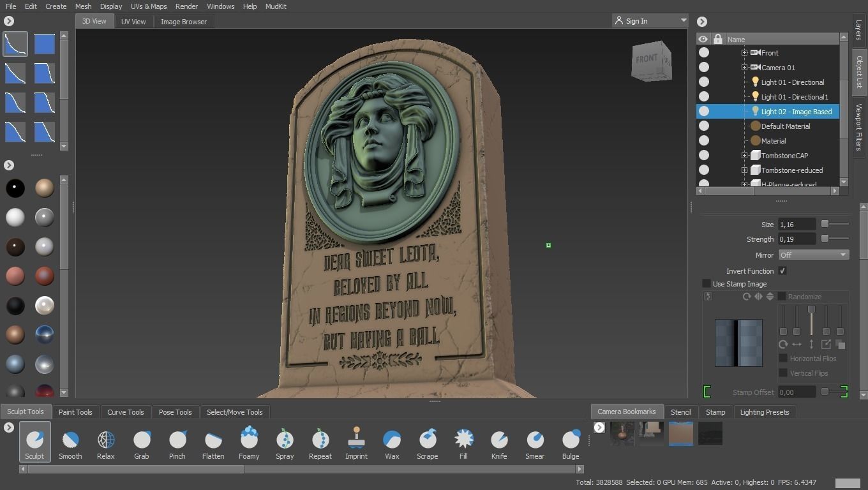Collapse the falloff presets panel arrow
Viewport: 868px width, 490px height.
click(9, 21)
